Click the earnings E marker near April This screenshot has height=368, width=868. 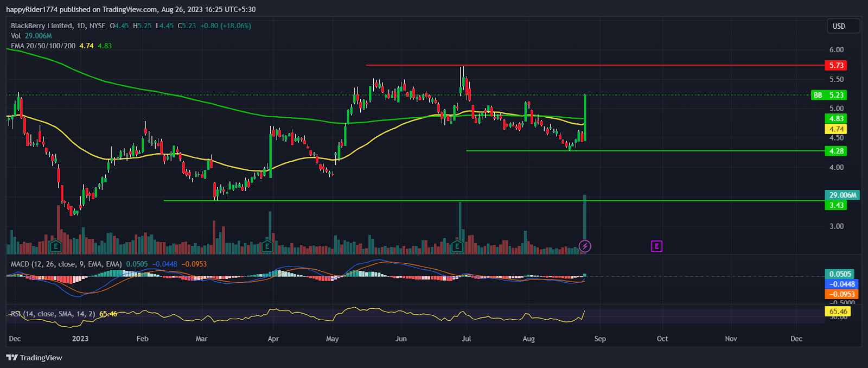[267, 246]
